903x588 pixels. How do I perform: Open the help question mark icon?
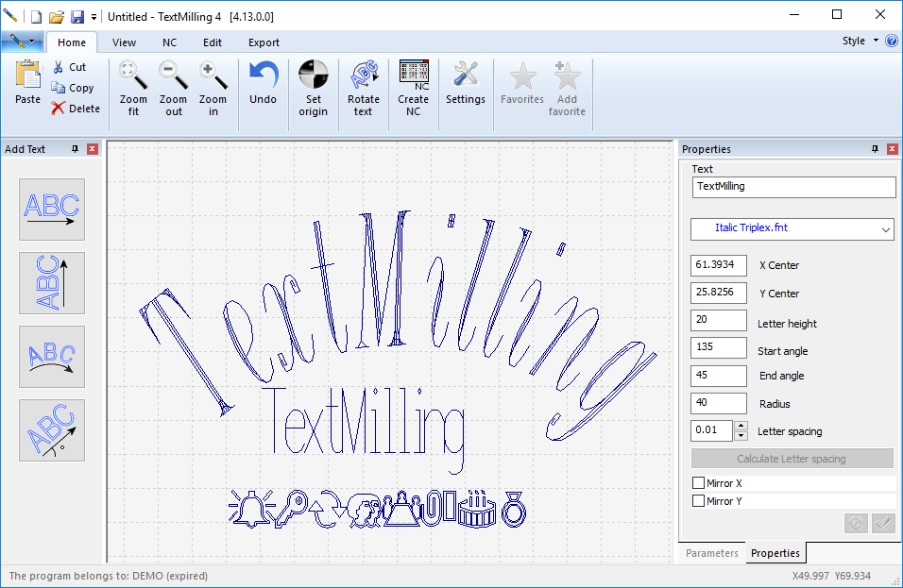pos(892,41)
